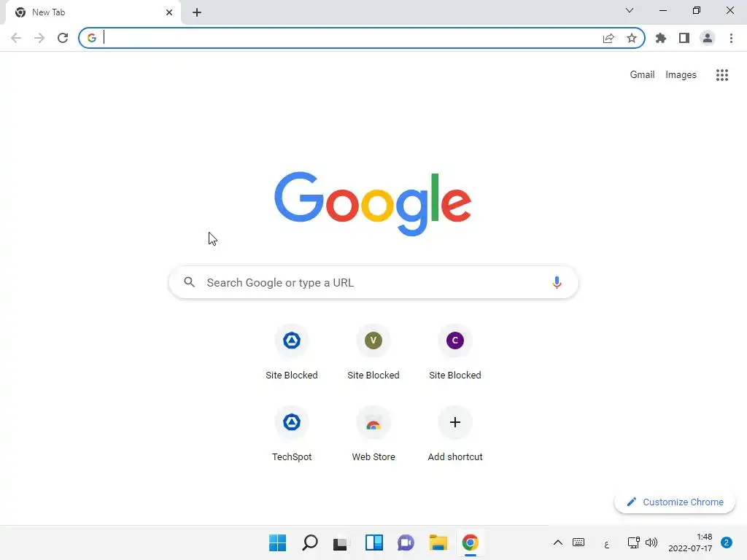Click the forward navigation arrow
747x560 pixels.
(x=39, y=38)
